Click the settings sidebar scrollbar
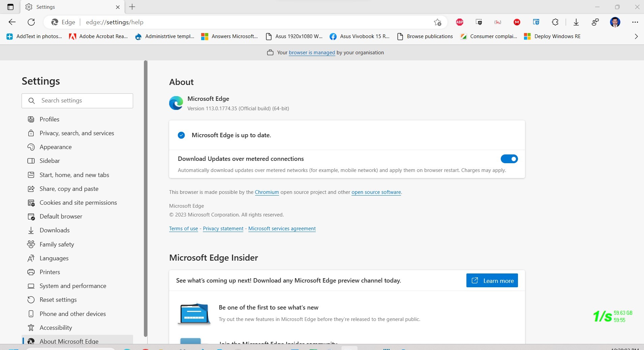Image resolution: width=644 pixels, height=350 pixels. click(146, 198)
